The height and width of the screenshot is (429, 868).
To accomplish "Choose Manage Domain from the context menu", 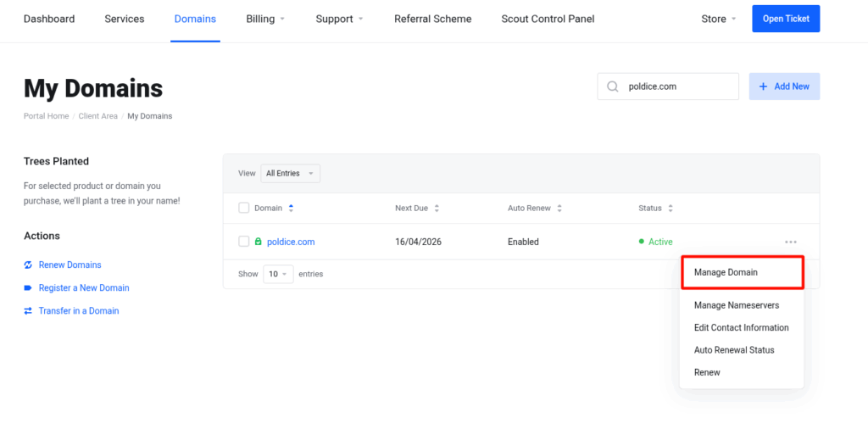I will (x=726, y=272).
